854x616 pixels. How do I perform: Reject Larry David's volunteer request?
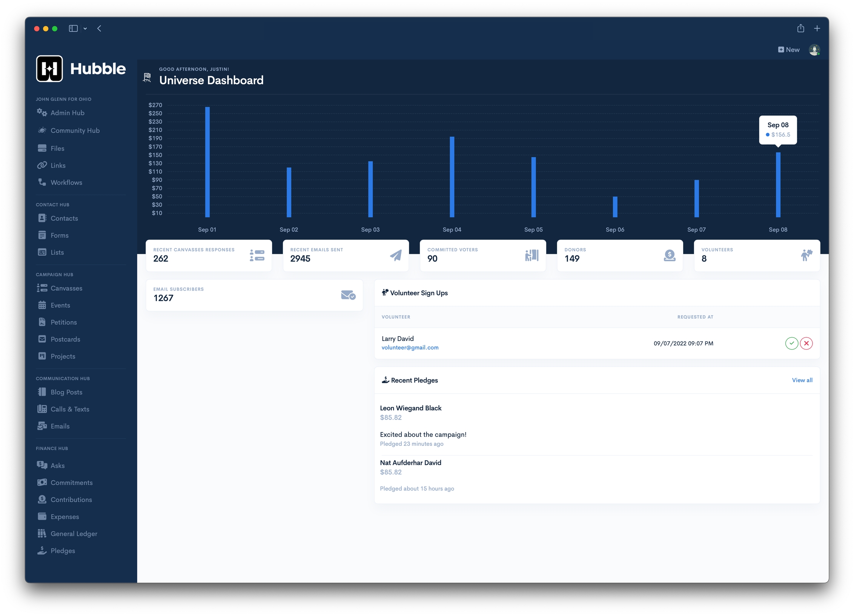point(806,343)
